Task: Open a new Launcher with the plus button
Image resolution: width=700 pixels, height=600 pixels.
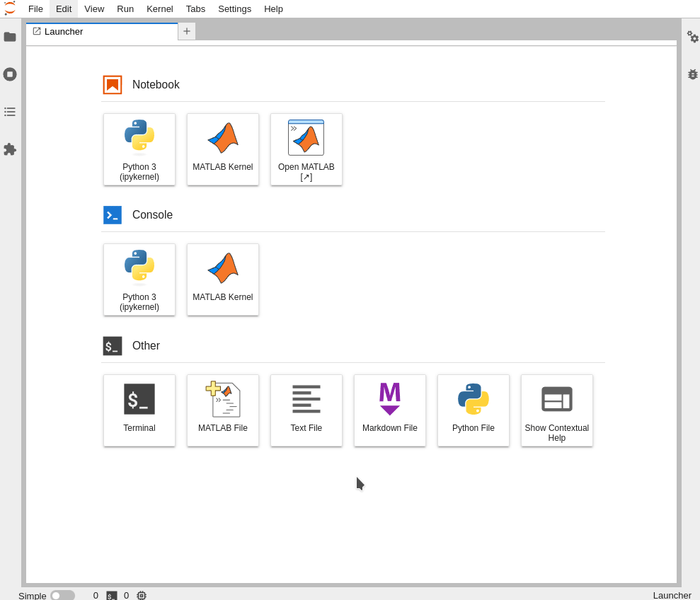Action: coord(186,31)
